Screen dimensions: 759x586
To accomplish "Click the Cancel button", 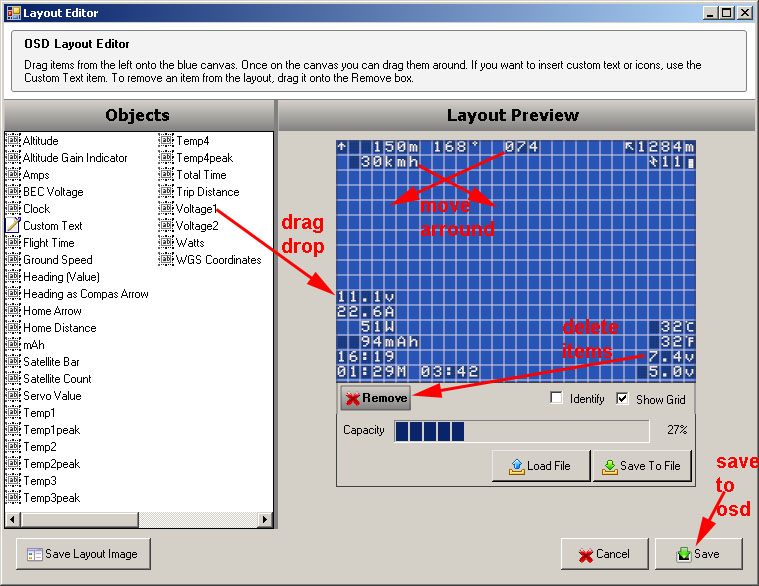I will (x=604, y=554).
